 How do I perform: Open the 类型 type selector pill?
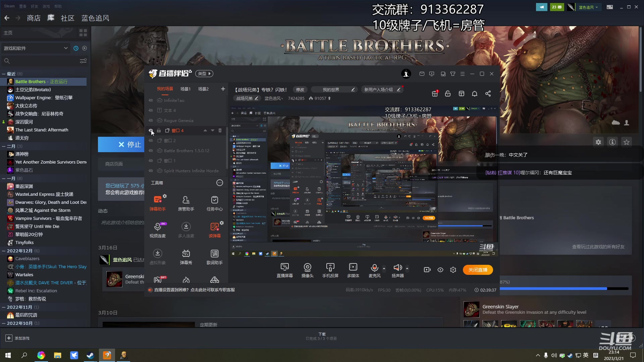(204, 73)
